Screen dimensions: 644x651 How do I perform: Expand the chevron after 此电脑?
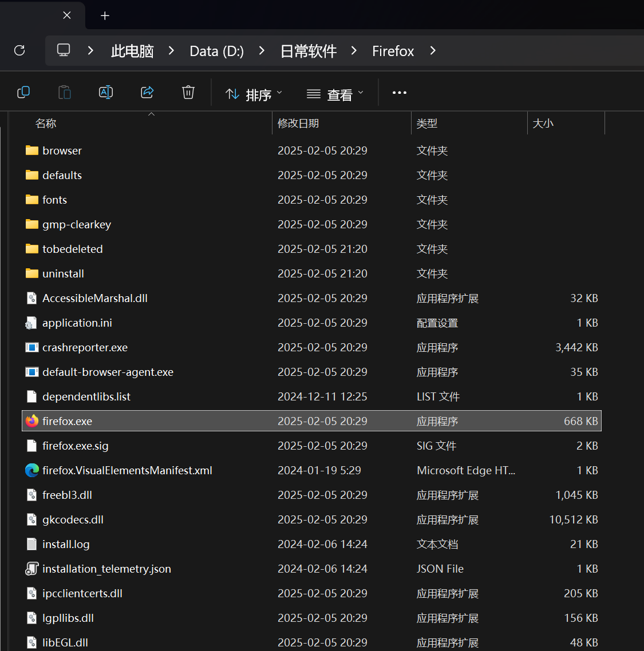pos(171,51)
